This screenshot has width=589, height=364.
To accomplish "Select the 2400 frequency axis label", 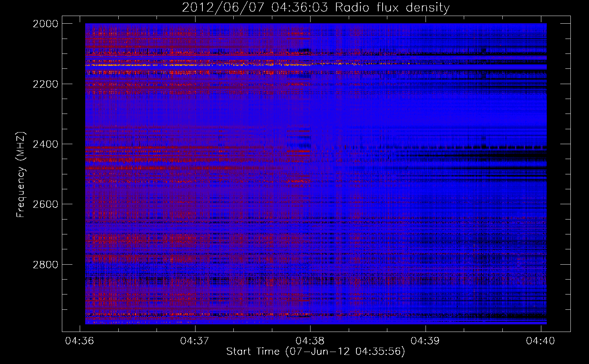I will [46, 144].
